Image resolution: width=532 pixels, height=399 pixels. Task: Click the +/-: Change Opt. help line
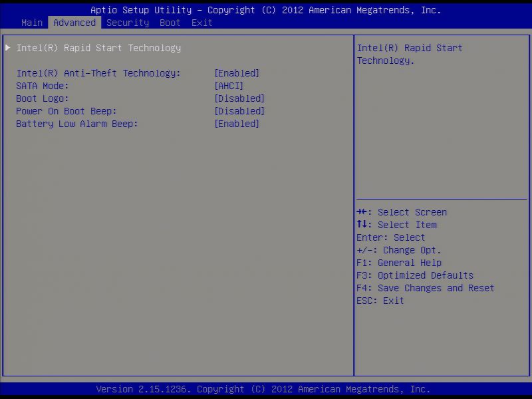(399, 250)
